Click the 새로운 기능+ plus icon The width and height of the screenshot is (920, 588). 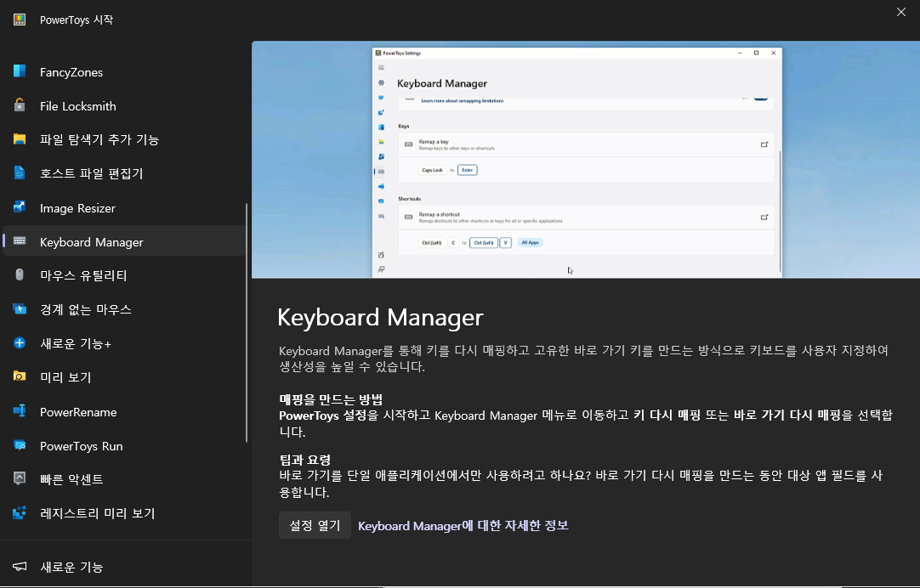pyautogui.click(x=20, y=343)
